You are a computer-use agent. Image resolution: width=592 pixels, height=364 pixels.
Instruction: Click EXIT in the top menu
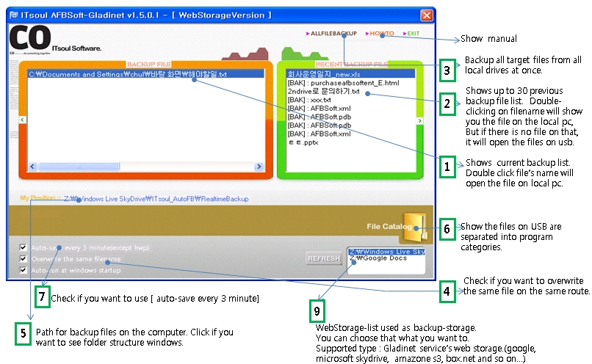point(412,34)
